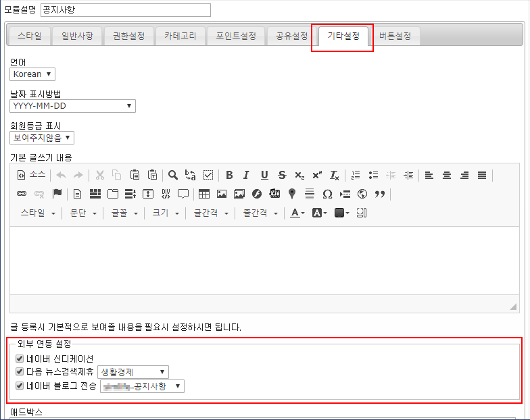Justify the text
The image size is (530, 420).
click(x=482, y=175)
